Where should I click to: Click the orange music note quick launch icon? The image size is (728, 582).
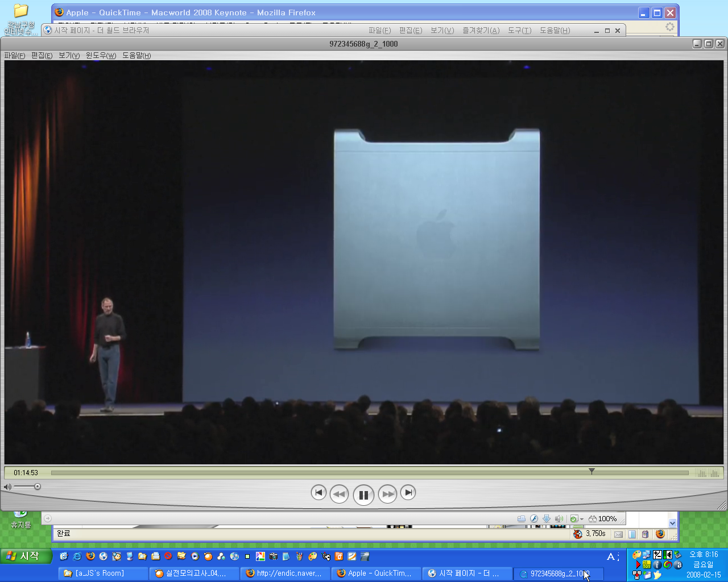339,556
